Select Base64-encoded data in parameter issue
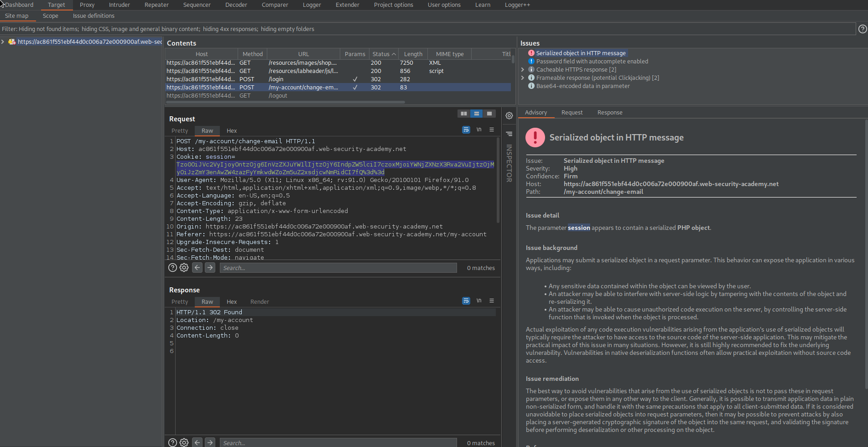 [582, 86]
